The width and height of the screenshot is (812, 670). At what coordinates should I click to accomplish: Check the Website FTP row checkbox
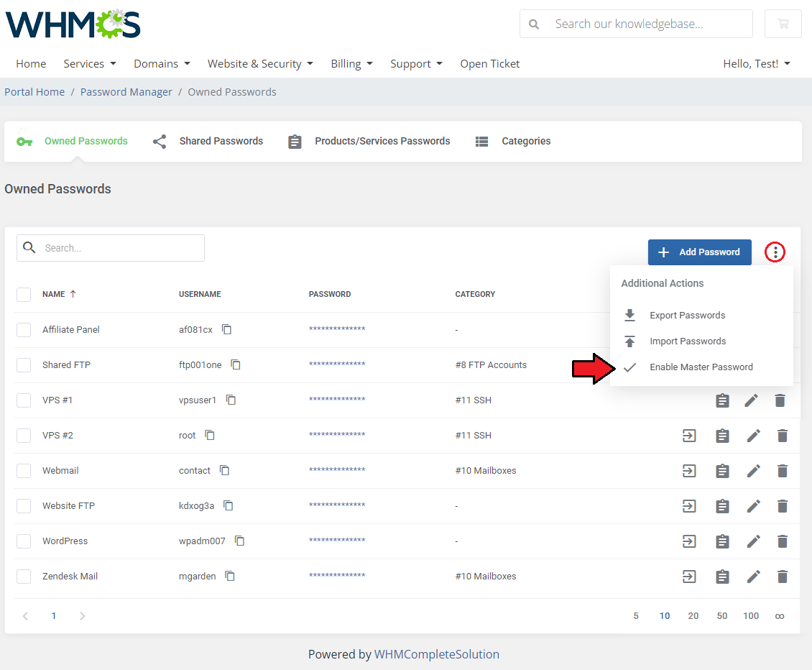24,506
